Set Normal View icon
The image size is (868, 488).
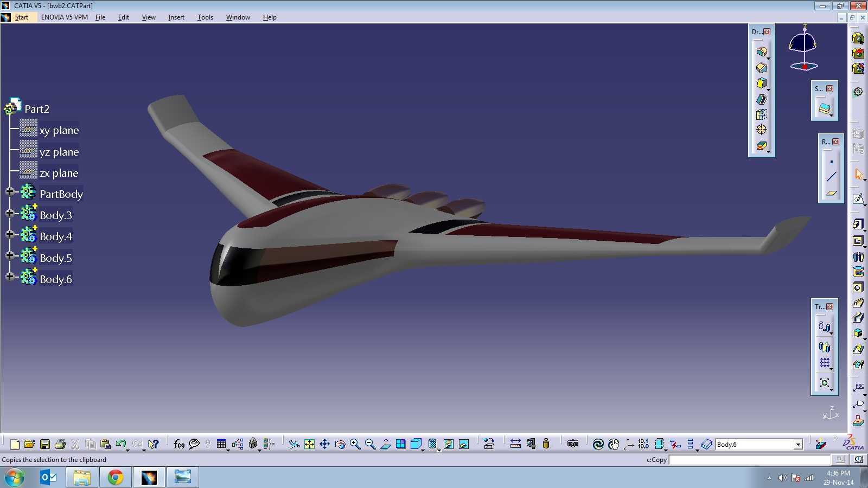coord(385,444)
